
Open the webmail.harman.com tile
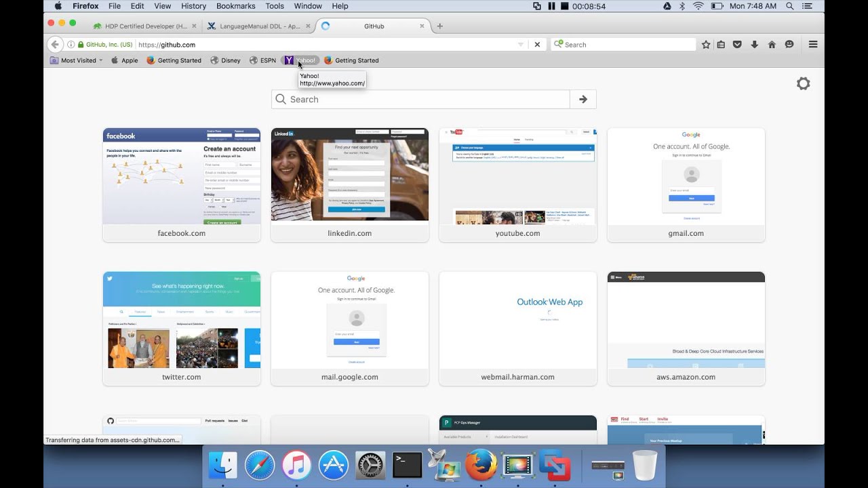click(x=518, y=329)
